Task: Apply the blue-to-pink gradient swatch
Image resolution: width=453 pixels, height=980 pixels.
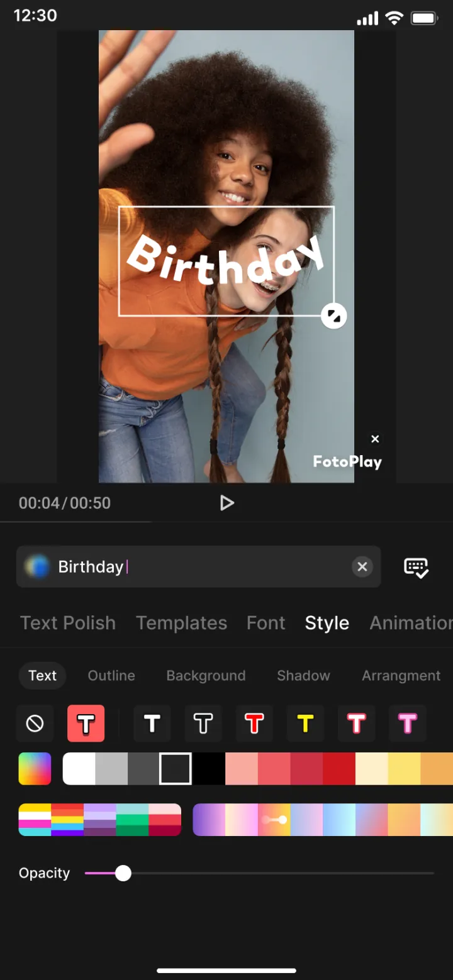Action: click(372, 820)
